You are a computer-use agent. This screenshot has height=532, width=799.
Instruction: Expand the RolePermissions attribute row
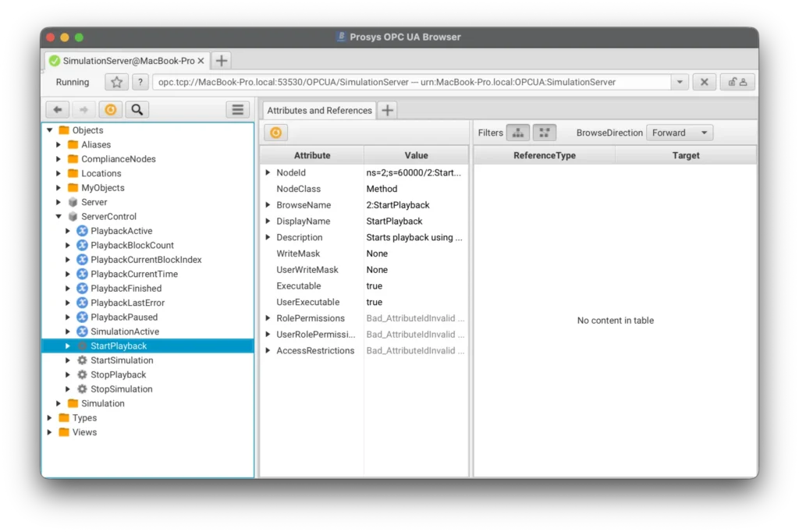[268, 318]
